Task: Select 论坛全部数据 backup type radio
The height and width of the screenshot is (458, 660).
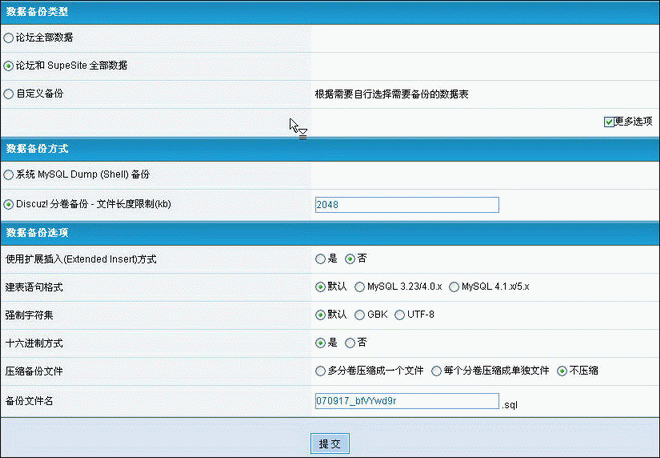Action: (x=8, y=38)
